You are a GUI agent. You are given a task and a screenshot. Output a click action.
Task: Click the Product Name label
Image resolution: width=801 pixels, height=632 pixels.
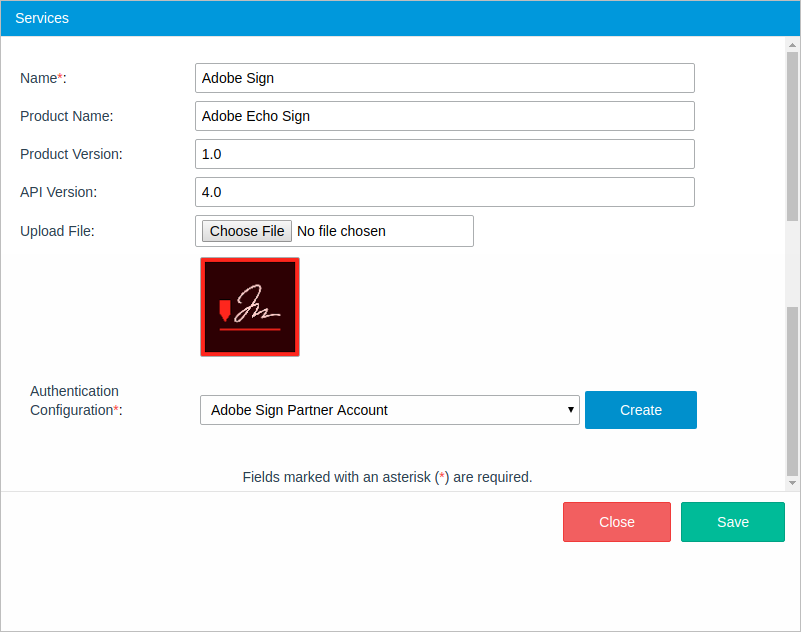(x=67, y=116)
